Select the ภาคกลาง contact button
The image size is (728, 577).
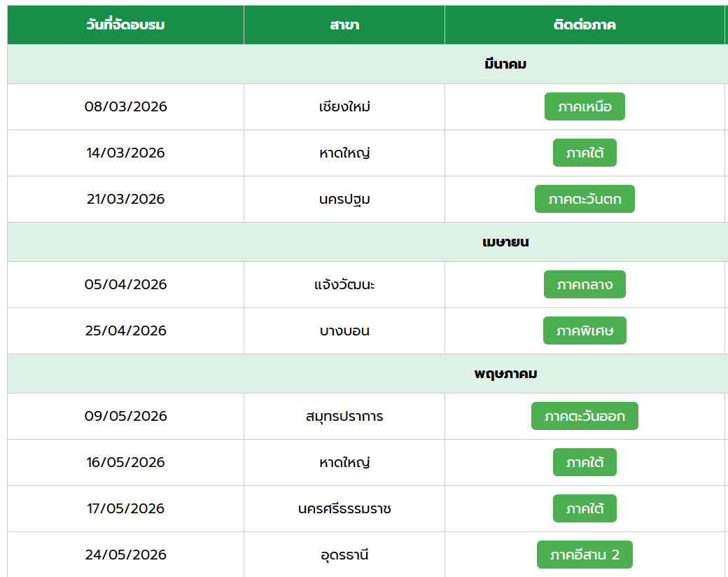pos(584,285)
